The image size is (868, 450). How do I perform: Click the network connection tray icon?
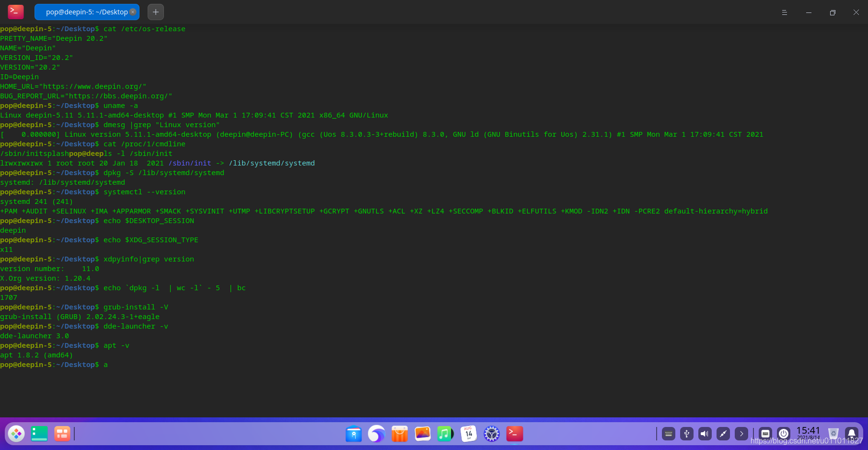point(723,434)
